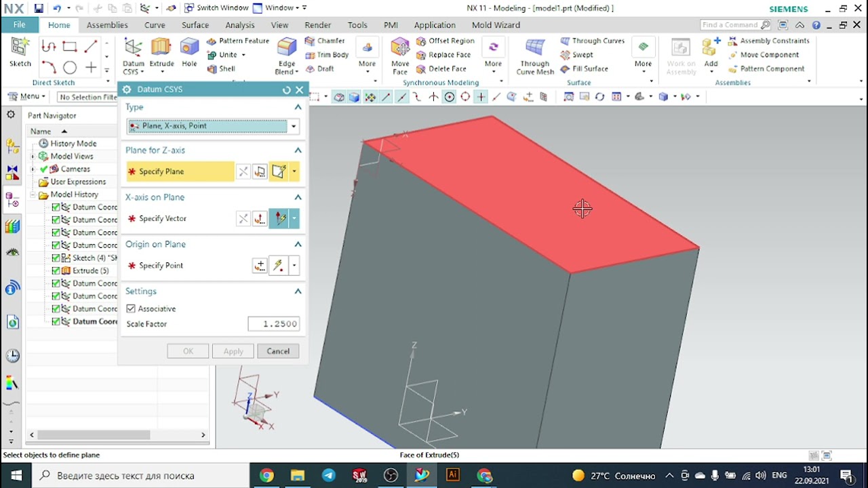The width and height of the screenshot is (868, 488).
Task: Toggle checkbox of Extrude (5) feature
Action: (x=56, y=270)
